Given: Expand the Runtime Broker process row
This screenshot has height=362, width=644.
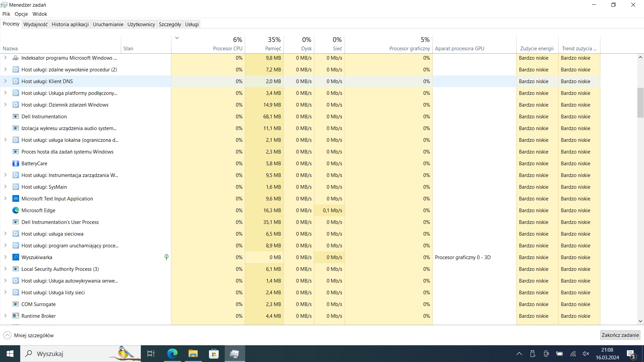Looking at the screenshot, I should coord(5,316).
